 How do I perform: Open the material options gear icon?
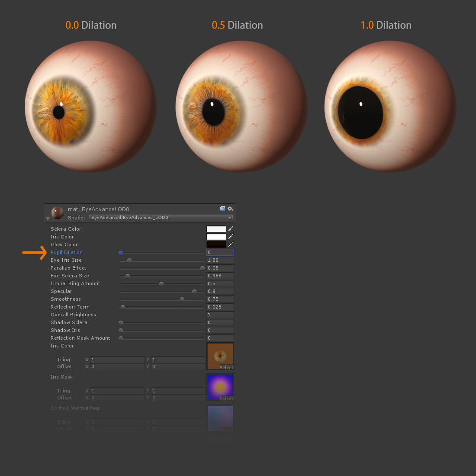(229, 209)
